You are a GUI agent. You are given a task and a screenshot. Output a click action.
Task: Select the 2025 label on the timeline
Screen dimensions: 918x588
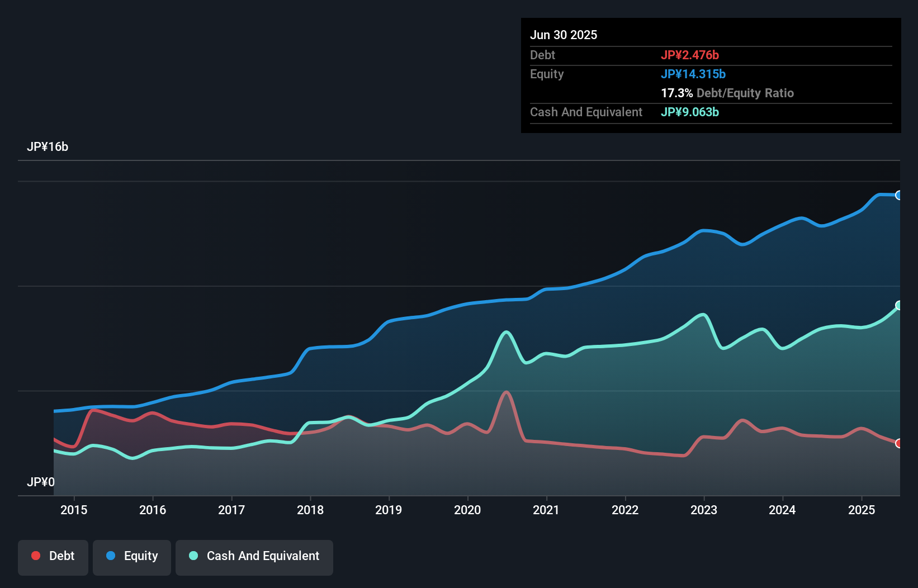tap(862, 510)
